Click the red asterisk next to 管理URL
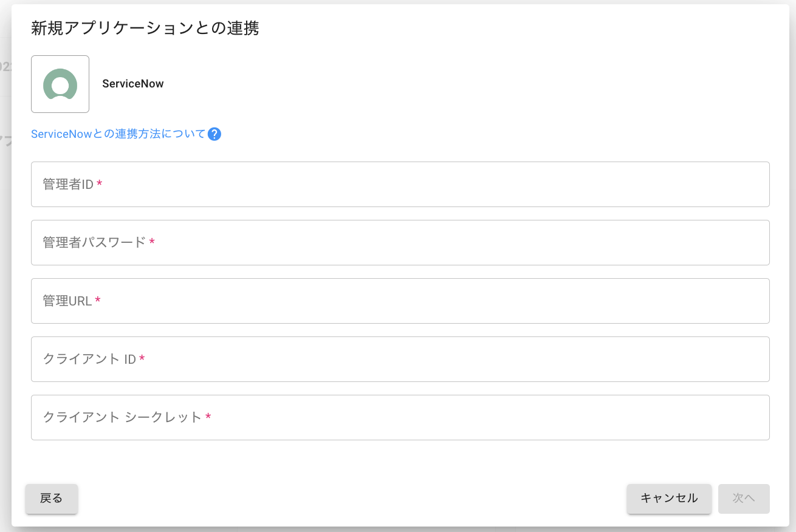The width and height of the screenshot is (796, 532). pos(98,301)
